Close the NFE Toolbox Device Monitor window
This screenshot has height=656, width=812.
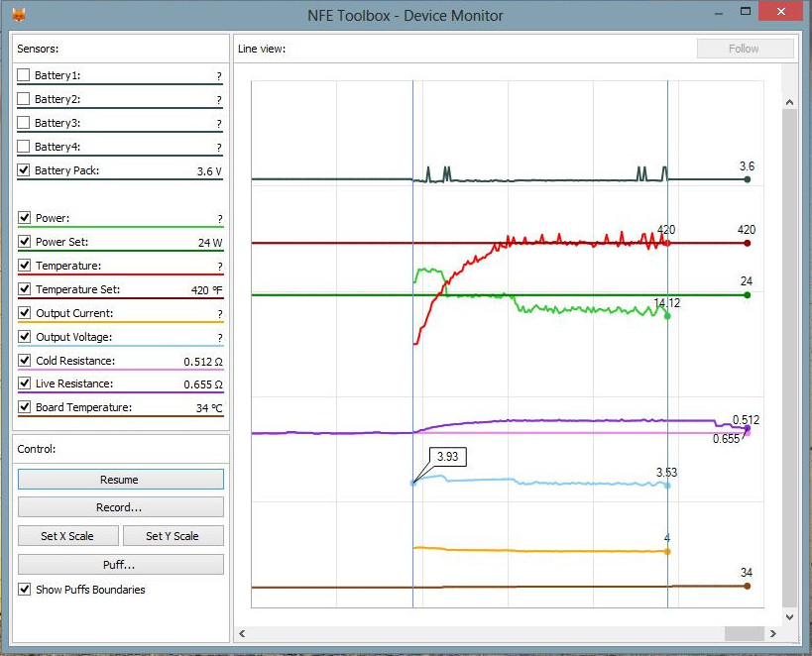click(781, 11)
